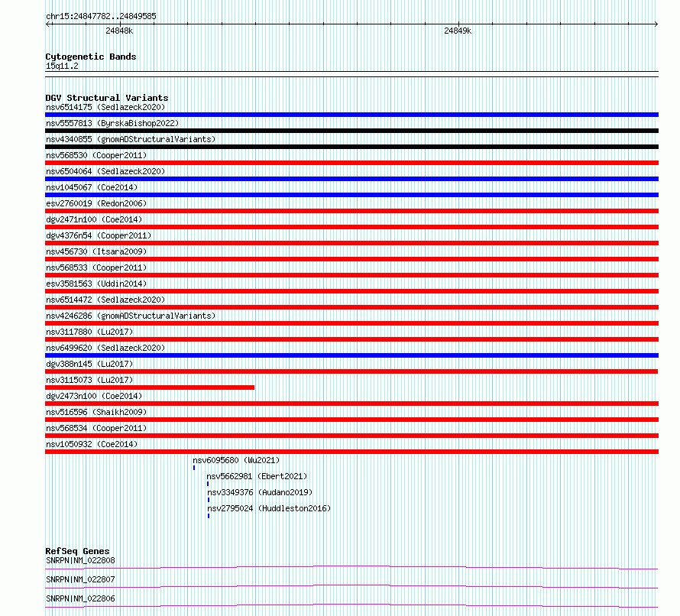Click the small blue marker under nsv6095680
This screenshot has width=680, height=616.
[x=194, y=468]
